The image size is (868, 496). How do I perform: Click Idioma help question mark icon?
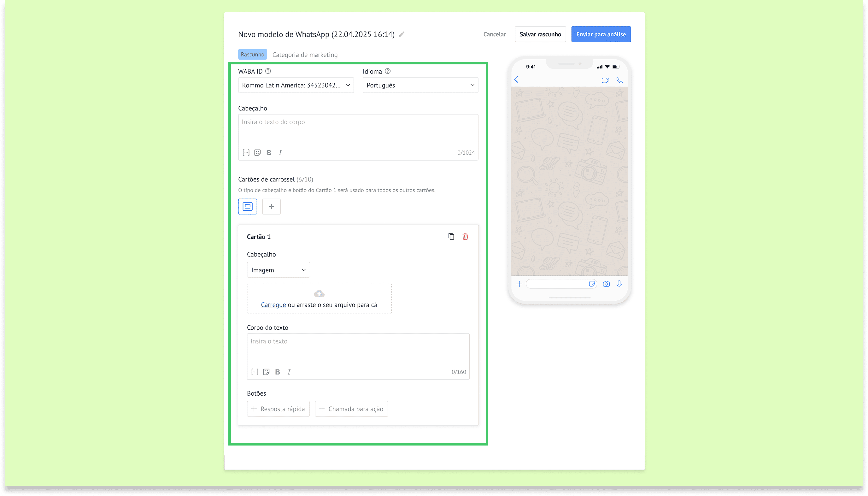click(x=388, y=71)
